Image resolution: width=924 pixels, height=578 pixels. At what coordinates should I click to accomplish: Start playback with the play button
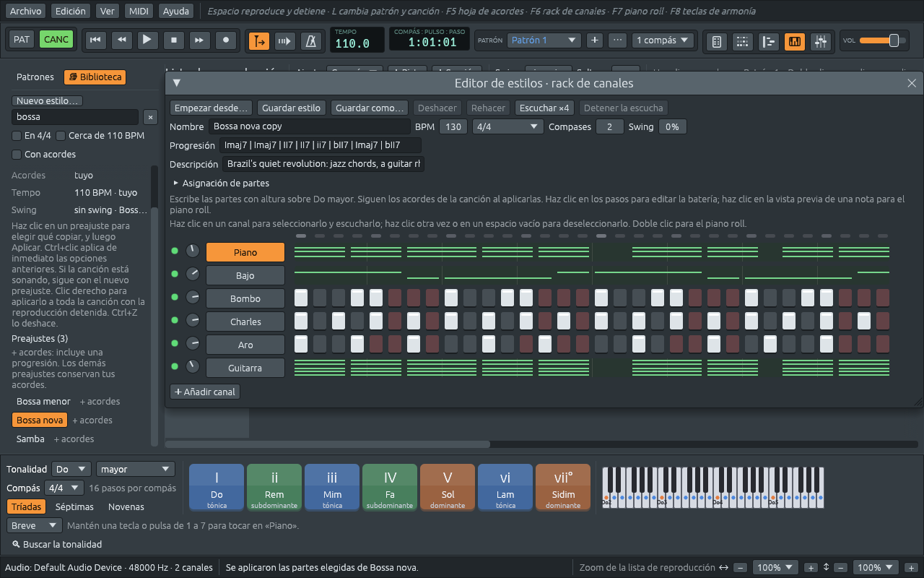(x=147, y=40)
